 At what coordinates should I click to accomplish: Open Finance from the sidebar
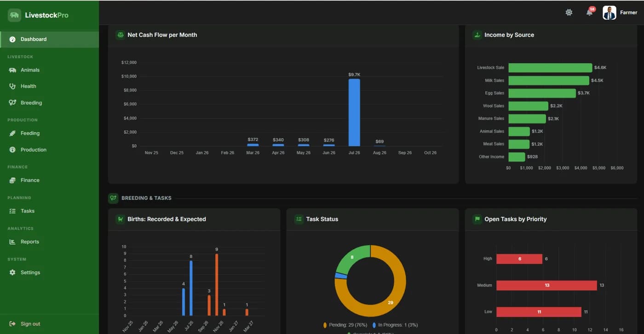coord(49,180)
